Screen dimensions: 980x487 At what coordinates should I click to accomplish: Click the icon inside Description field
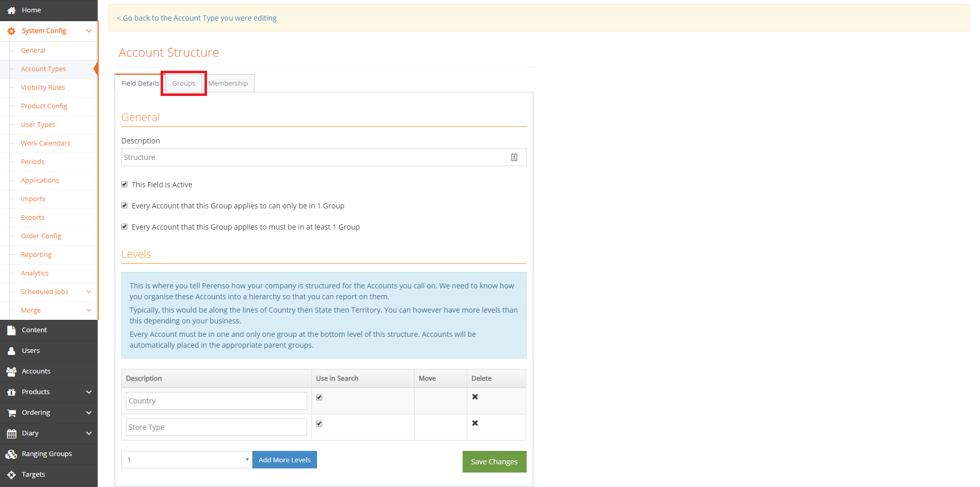[514, 157]
